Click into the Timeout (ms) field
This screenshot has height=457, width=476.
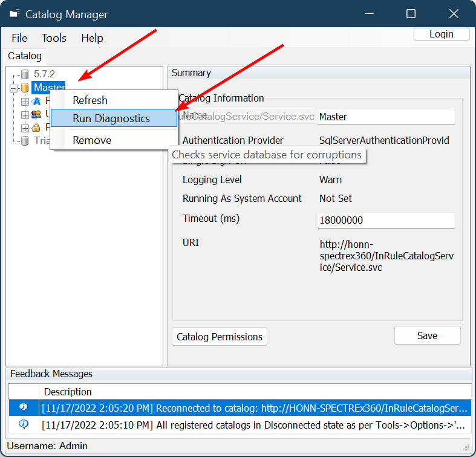coord(386,221)
